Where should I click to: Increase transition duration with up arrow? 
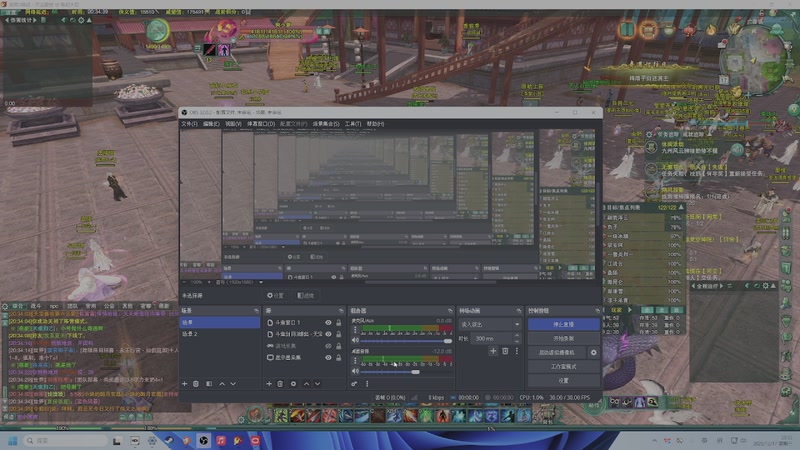coord(517,336)
